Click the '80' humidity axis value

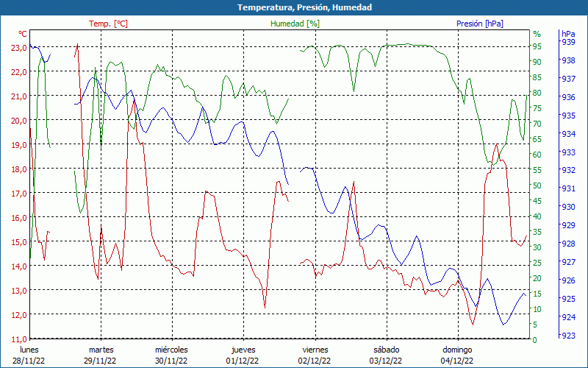(537, 93)
